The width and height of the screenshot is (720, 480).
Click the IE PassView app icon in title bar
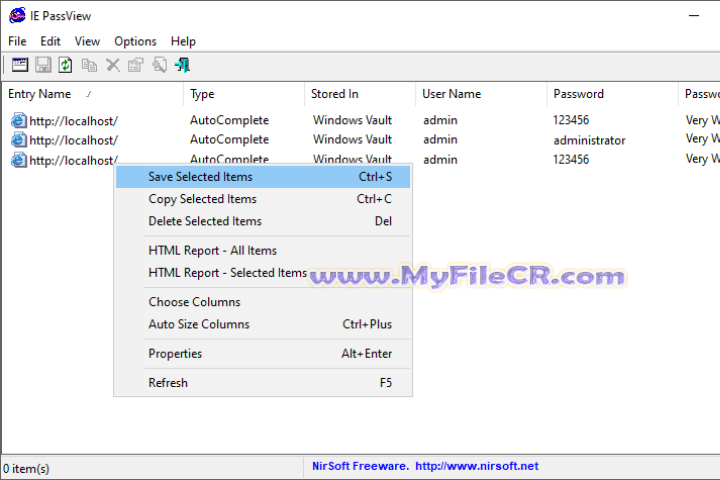[x=17, y=16]
